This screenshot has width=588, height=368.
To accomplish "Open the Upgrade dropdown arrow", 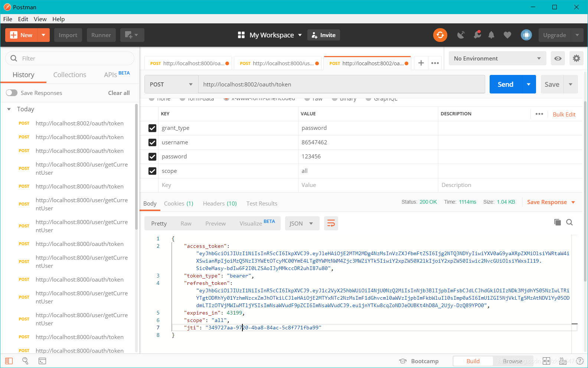I will [577, 35].
